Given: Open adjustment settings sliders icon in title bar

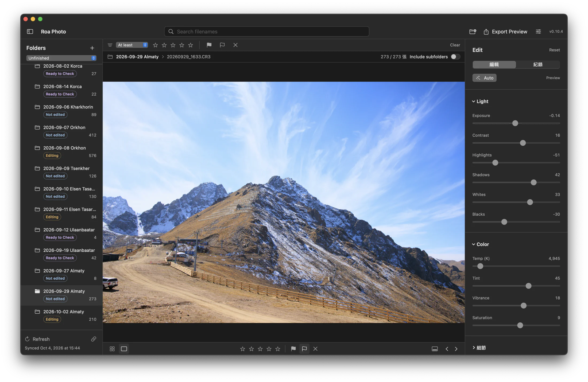Looking at the screenshot, I should click(x=538, y=32).
